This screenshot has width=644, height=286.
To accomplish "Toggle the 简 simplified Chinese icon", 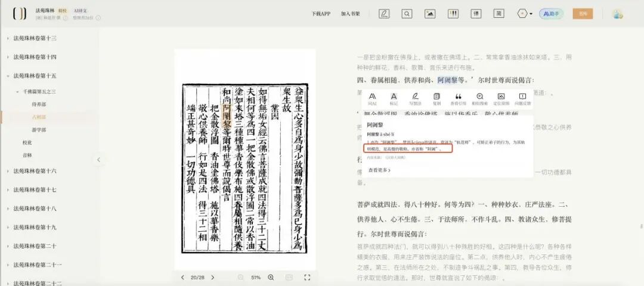I will (499, 14).
